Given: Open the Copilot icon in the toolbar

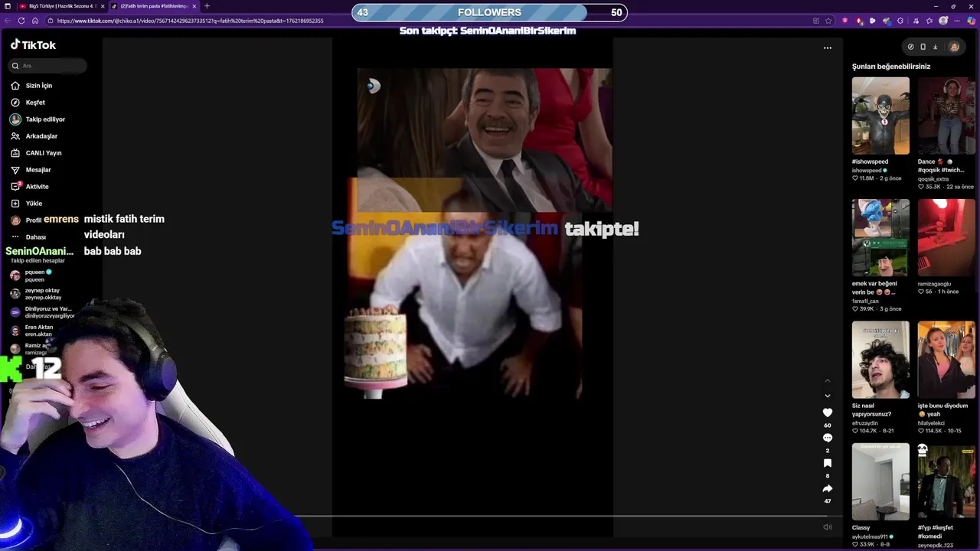Looking at the screenshot, I should 972,21.
